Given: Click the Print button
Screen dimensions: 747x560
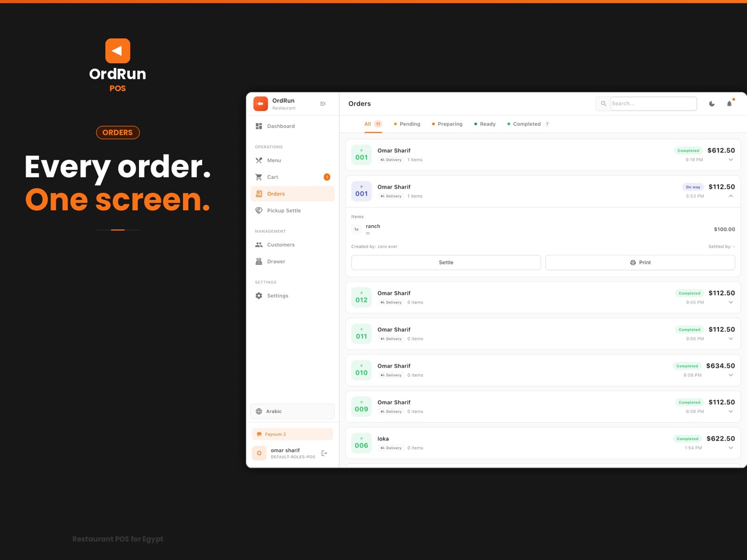Looking at the screenshot, I should pos(640,262).
